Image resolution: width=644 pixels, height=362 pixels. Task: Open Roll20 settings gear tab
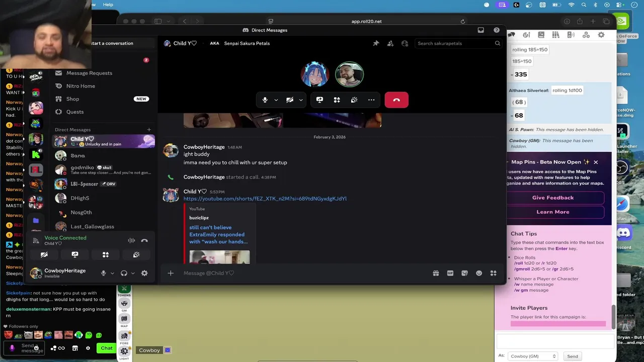(601, 35)
